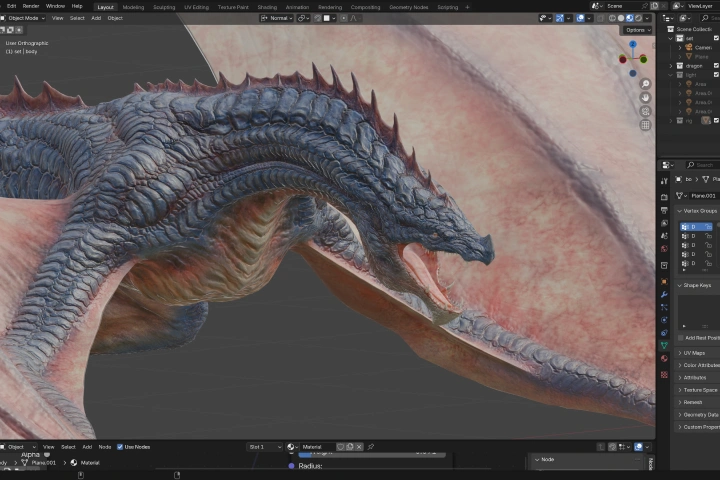Click the blue Z axis on navigation gizmo

click(633, 44)
